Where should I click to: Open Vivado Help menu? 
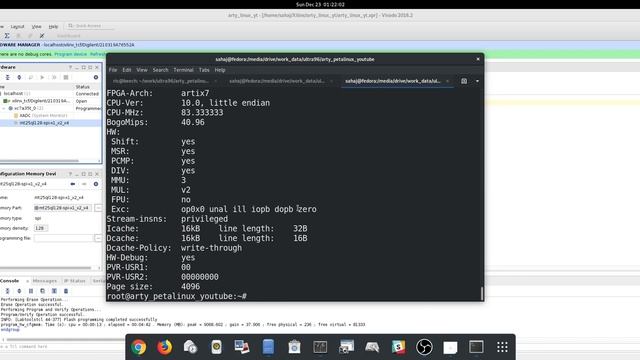[x=53, y=27]
